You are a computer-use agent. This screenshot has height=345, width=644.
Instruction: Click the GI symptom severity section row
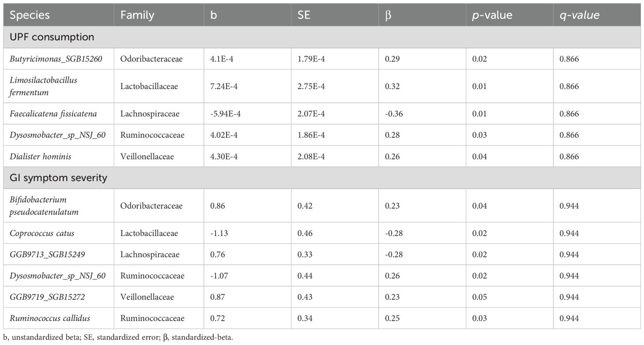click(x=58, y=178)
